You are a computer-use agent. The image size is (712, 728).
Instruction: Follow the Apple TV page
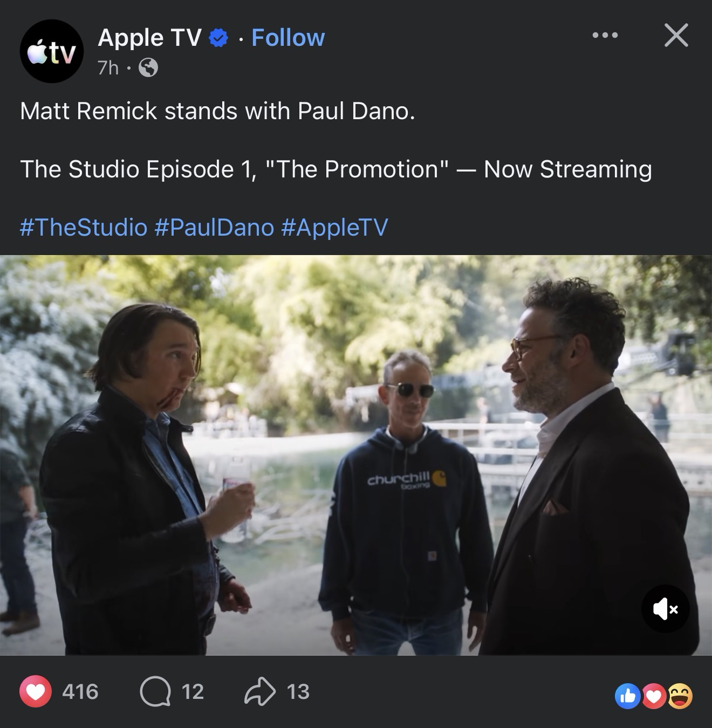click(x=288, y=38)
